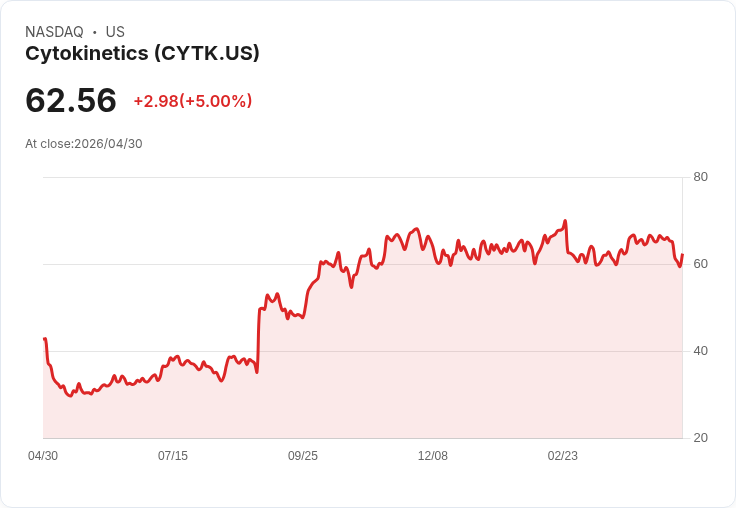Click the chart's starting point at 04/30

(44, 339)
